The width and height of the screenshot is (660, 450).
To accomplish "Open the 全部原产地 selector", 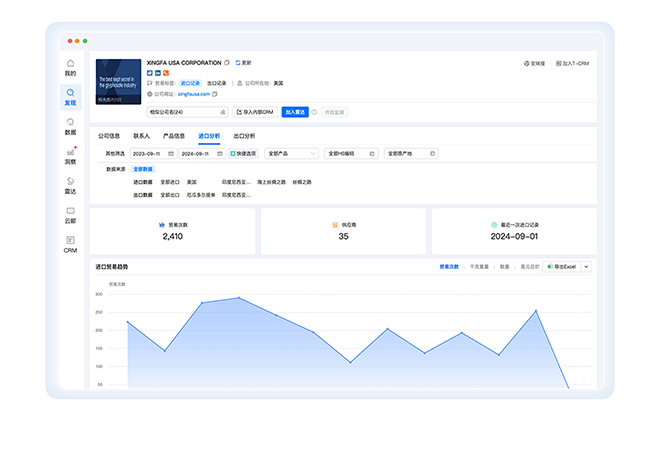I will [x=411, y=154].
